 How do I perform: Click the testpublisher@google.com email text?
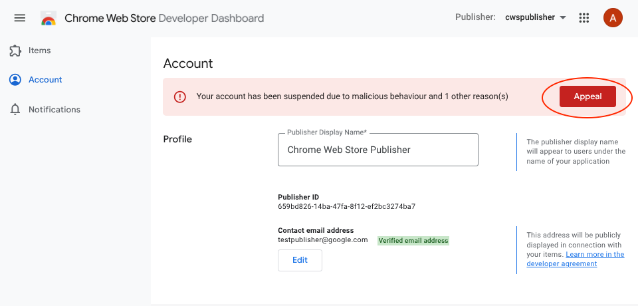point(322,240)
